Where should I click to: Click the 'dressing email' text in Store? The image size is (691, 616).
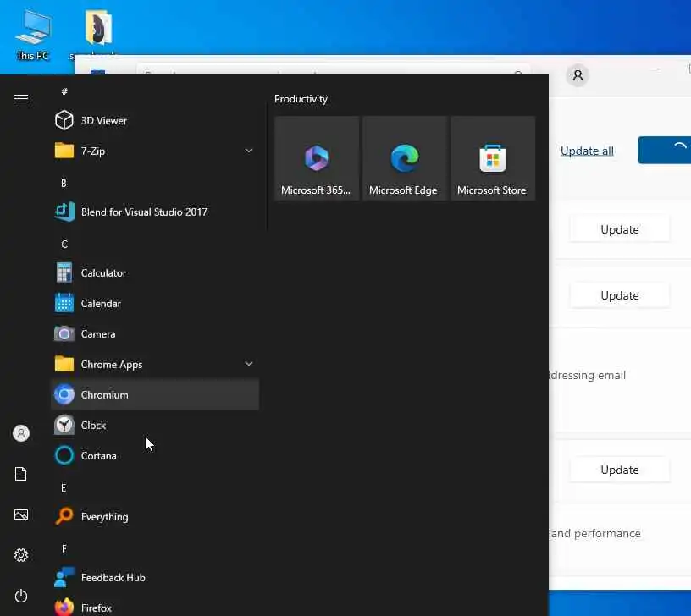coord(587,375)
